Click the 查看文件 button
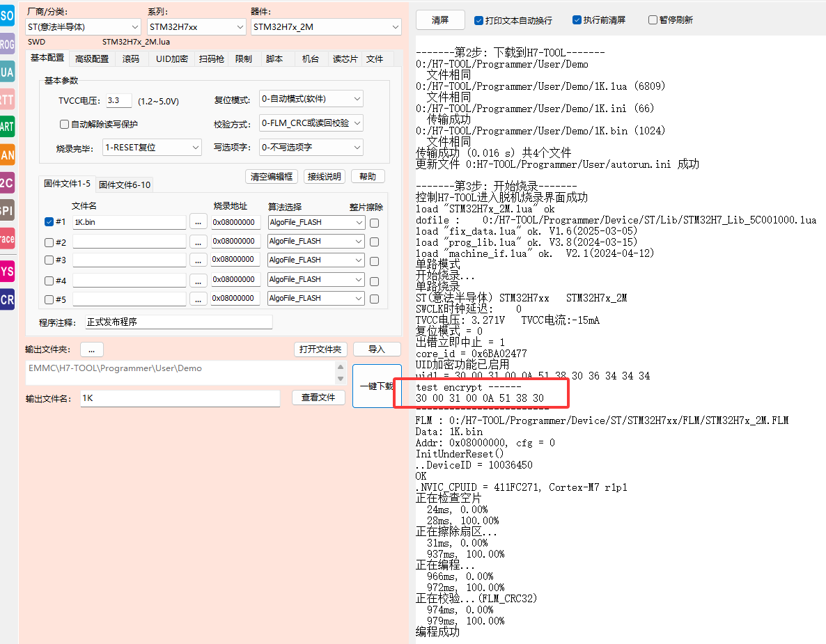Image resolution: width=826 pixels, height=644 pixels. [x=318, y=398]
